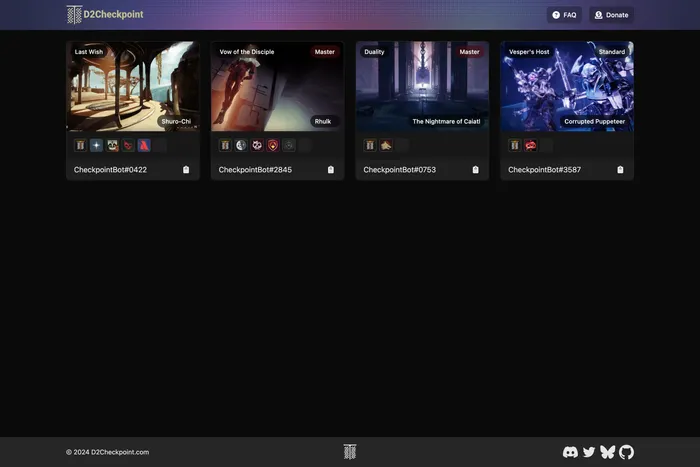Open the Vow of the Disciple thumbnail image
This screenshot has width=700, height=467.
coord(278,86)
